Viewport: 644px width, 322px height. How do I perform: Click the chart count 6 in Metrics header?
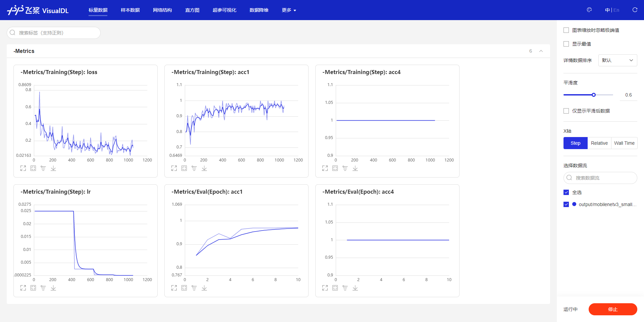[x=531, y=51]
